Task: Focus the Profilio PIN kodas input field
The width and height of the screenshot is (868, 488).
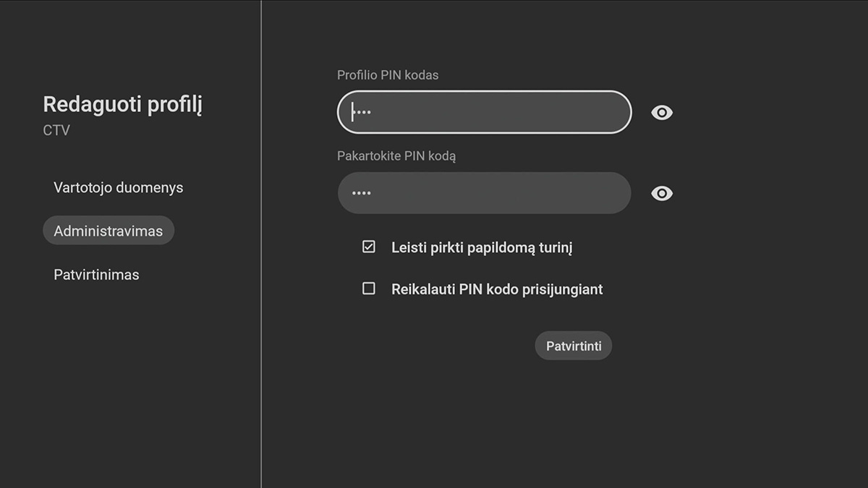Action: (x=484, y=112)
